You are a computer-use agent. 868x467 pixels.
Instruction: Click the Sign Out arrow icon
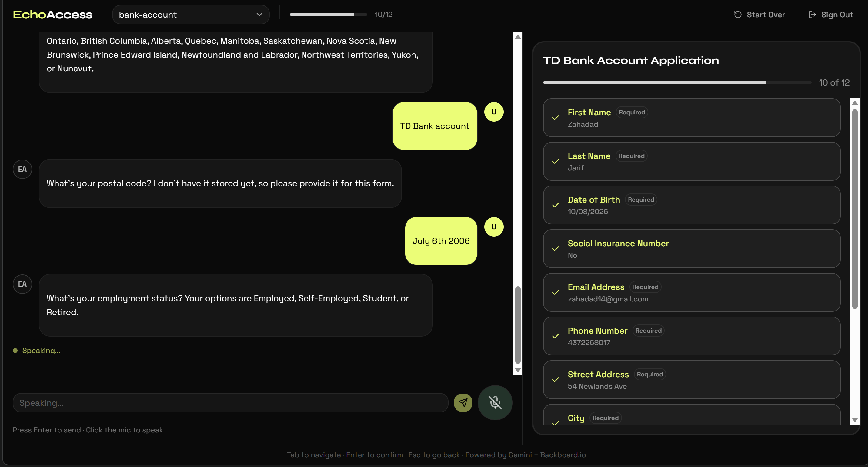tap(812, 15)
